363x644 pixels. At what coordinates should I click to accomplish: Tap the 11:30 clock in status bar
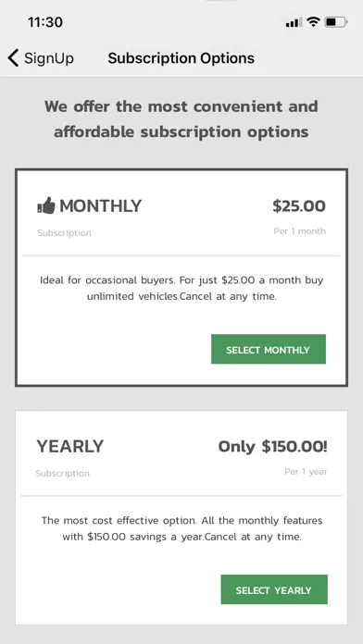click(x=45, y=22)
